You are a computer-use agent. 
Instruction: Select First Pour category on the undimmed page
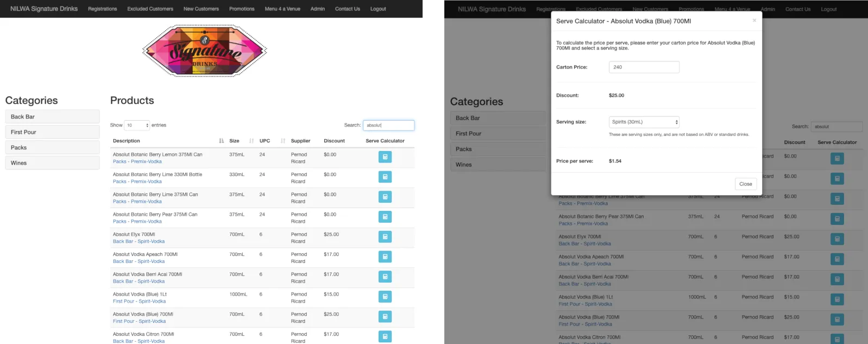pyautogui.click(x=52, y=132)
